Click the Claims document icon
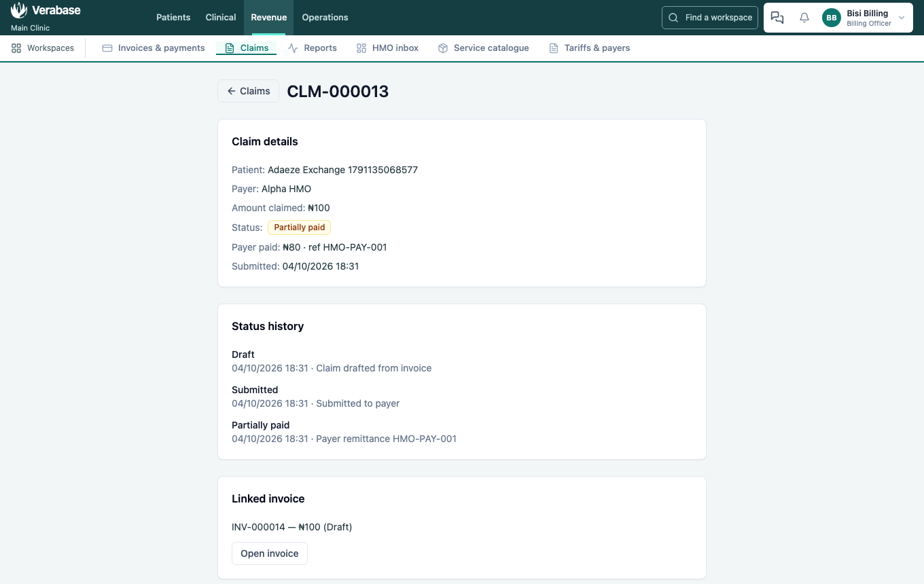 [x=230, y=48]
